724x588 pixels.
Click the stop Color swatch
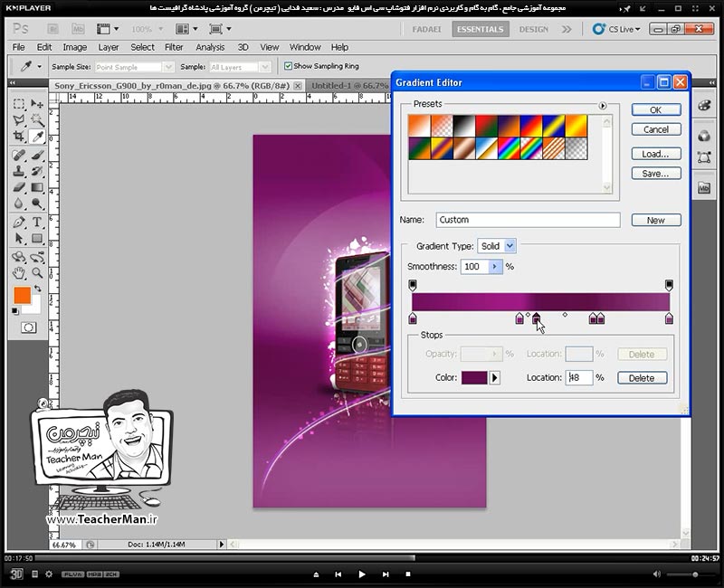(474, 377)
